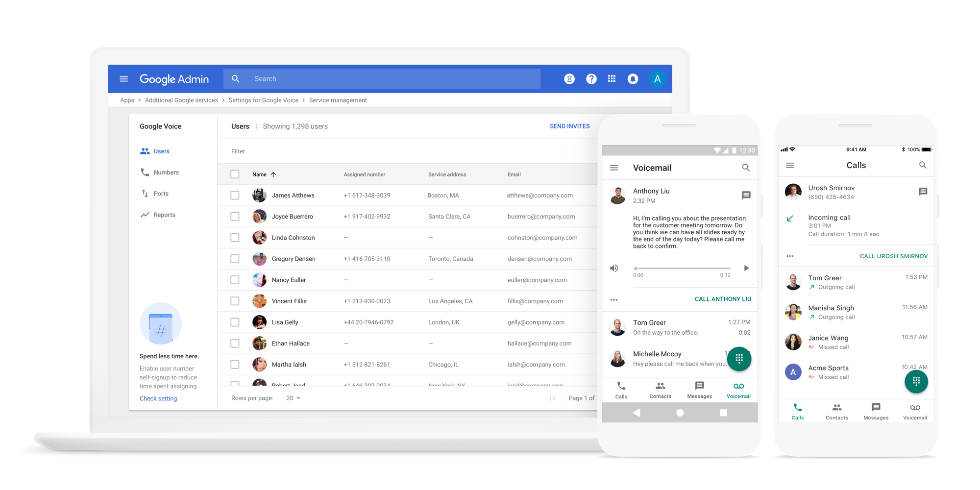Open Manisha Singh's outgoing call entry
The image size is (980, 490).
coord(857,312)
